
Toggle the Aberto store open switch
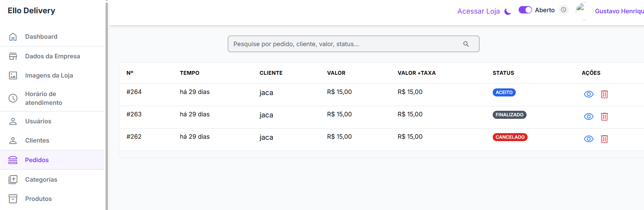525,10
